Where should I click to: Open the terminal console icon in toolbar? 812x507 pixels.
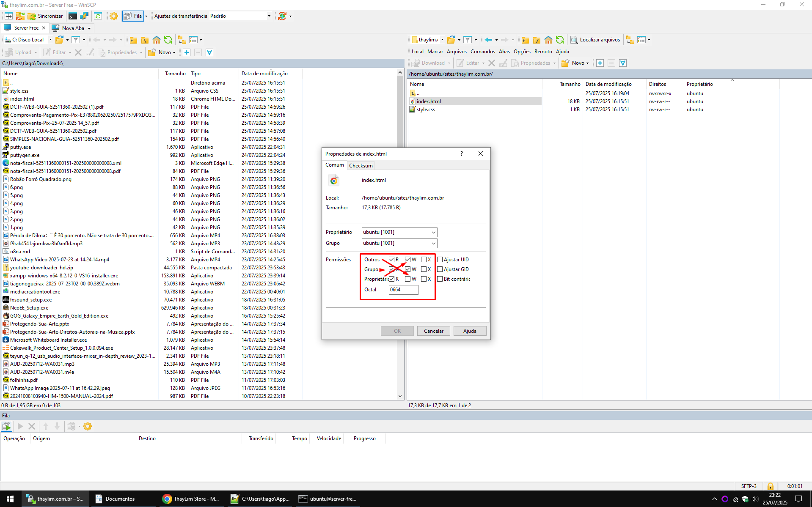pyautogui.click(x=73, y=16)
